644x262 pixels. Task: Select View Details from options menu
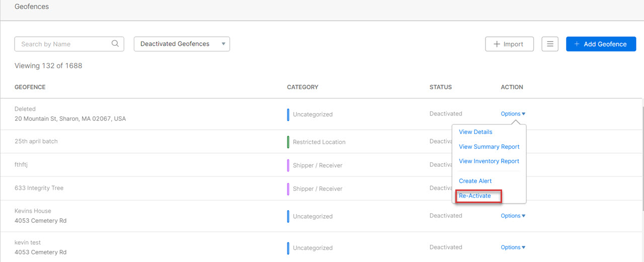pyautogui.click(x=475, y=132)
